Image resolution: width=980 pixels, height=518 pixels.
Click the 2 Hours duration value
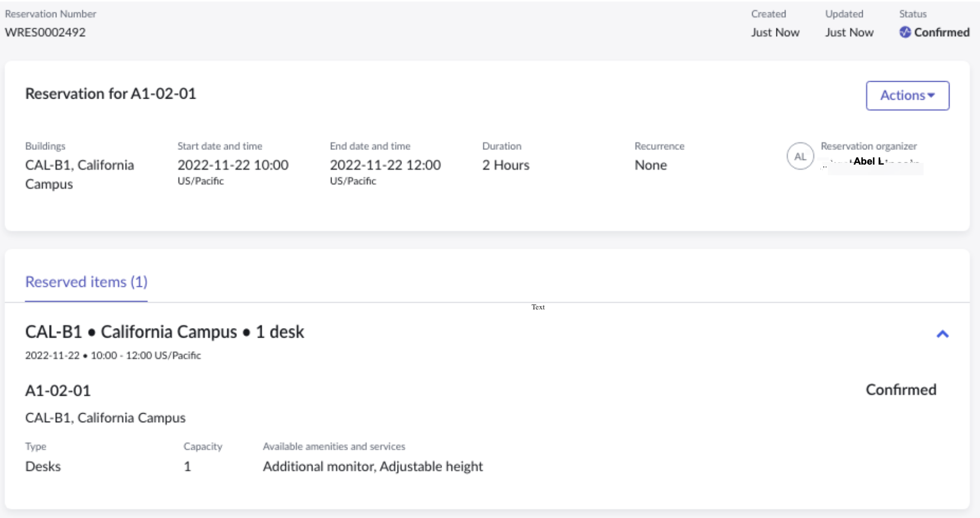pos(506,165)
